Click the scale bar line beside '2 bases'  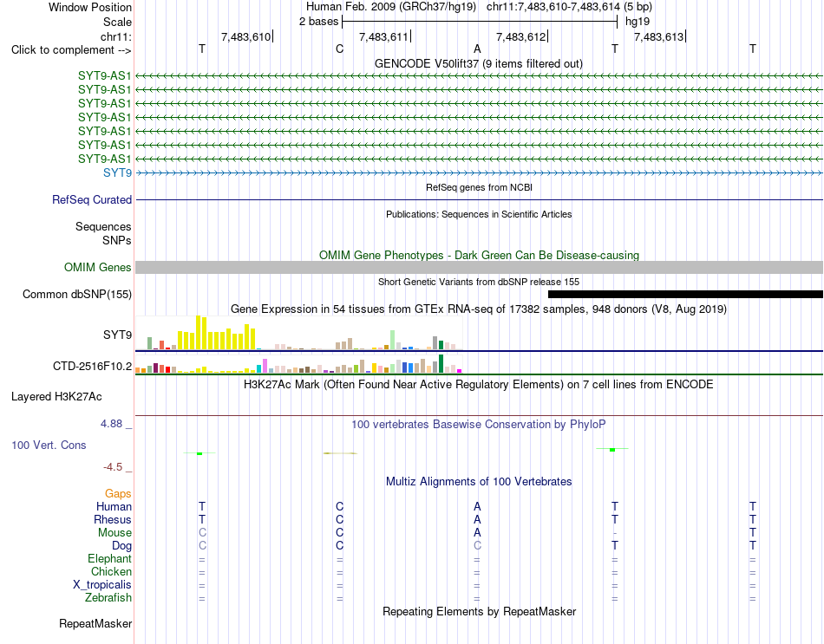pyautogui.click(x=480, y=22)
